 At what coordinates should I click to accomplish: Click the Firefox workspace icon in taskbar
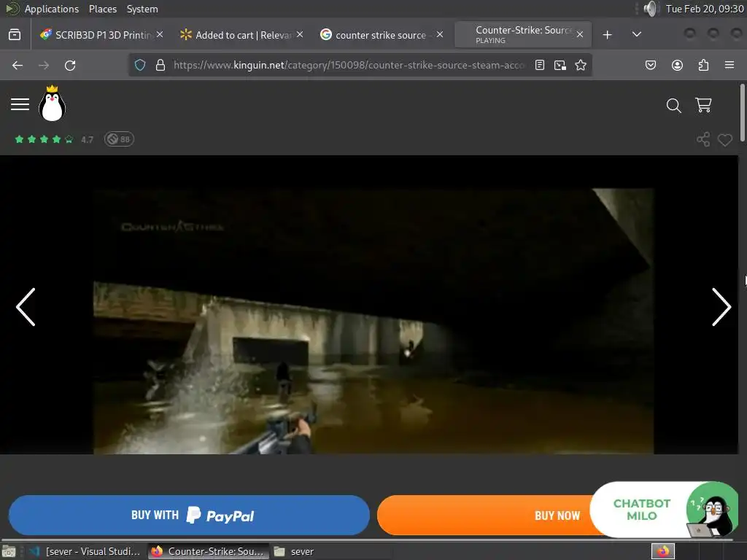click(x=662, y=551)
